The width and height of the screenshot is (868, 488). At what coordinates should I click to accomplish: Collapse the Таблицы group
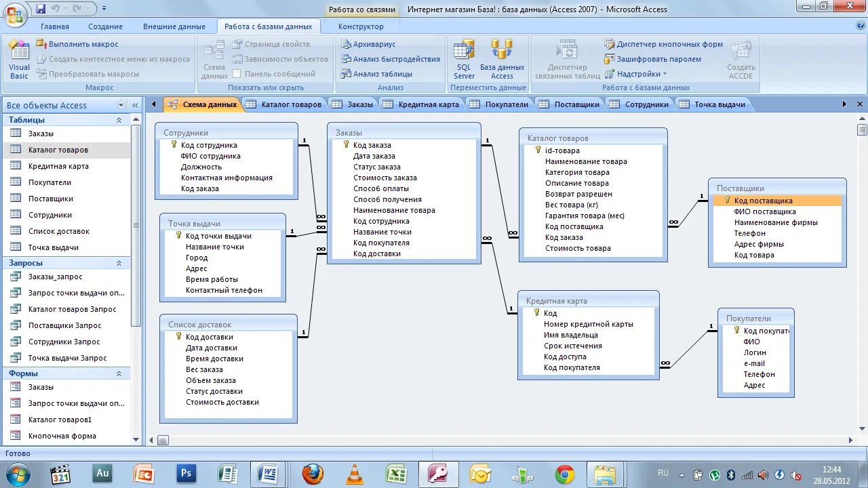coord(119,120)
